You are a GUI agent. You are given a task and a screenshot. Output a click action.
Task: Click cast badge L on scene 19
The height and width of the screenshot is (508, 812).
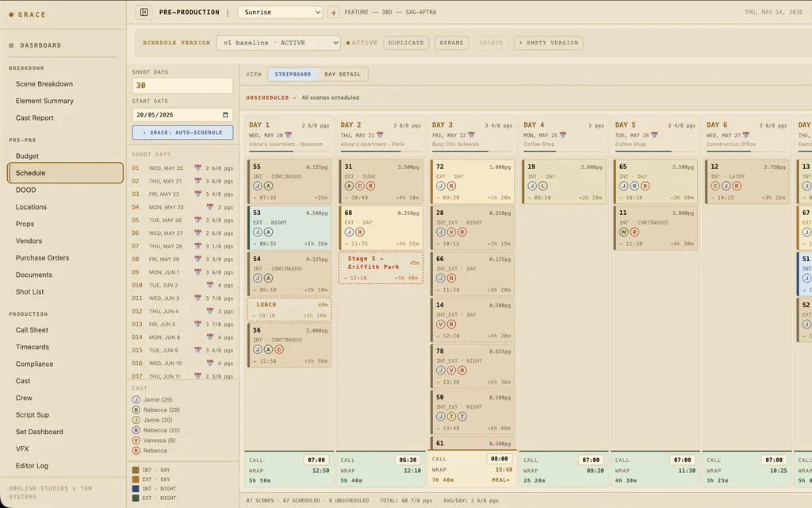pyautogui.click(x=542, y=186)
